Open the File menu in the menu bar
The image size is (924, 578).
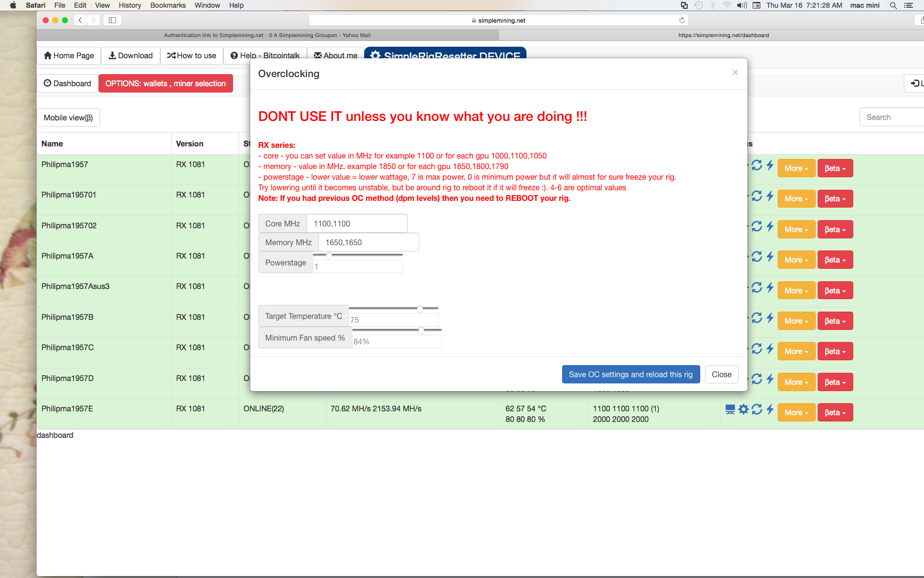click(x=60, y=5)
